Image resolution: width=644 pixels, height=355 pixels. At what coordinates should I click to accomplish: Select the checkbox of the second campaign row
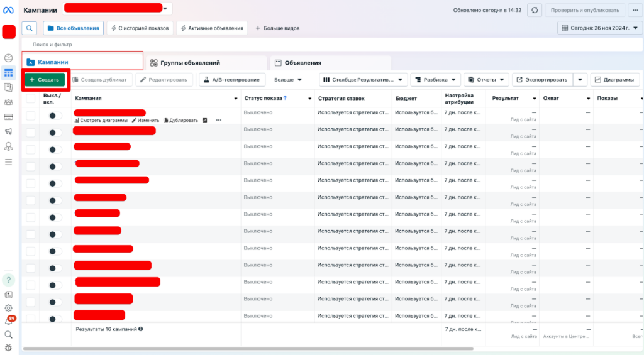(x=30, y=132)
